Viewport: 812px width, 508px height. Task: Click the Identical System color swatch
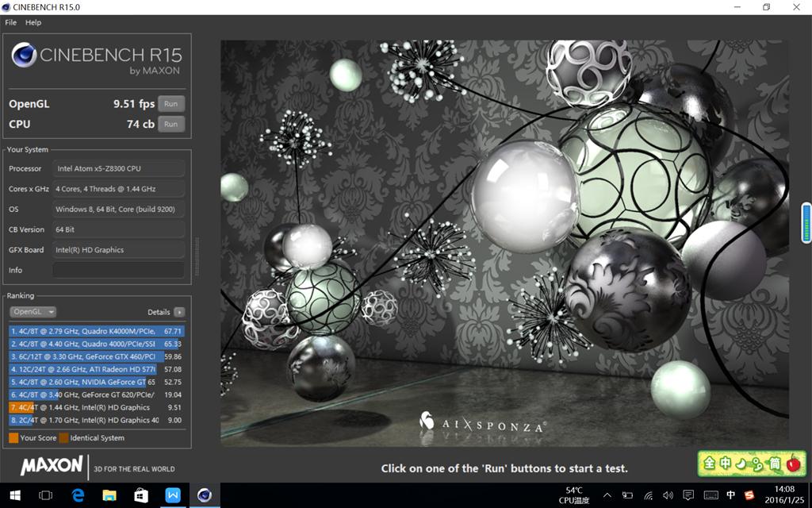click(x=63, y=438)
